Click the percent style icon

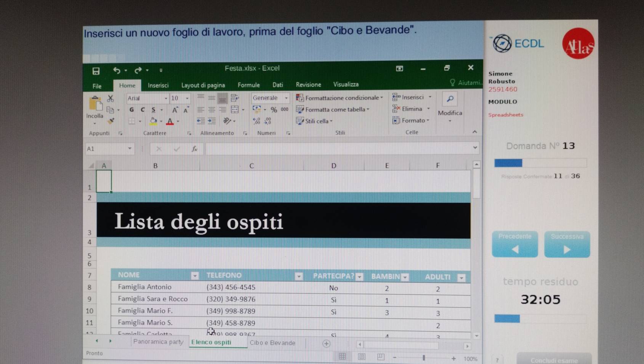pyautogui.click(x=274, y=110)
